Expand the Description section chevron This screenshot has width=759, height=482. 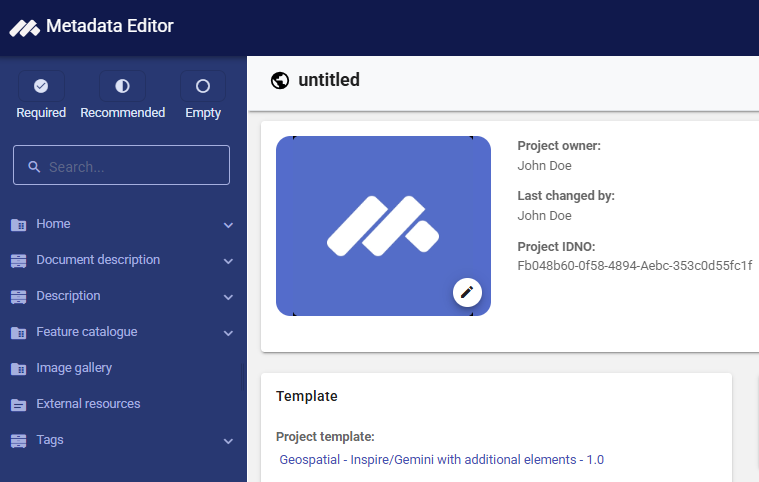[228, 298]
